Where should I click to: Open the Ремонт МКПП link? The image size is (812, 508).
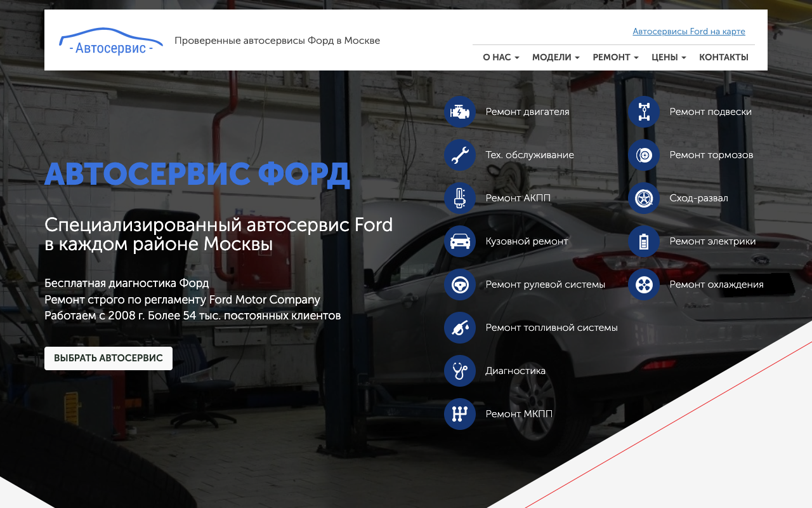pos(519,414)
